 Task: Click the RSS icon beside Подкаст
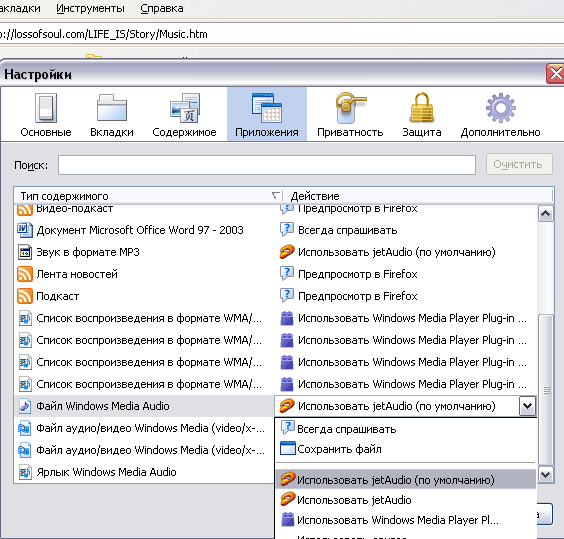25,296
